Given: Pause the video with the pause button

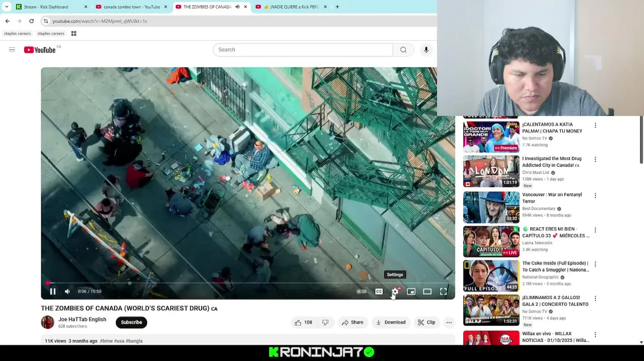Looking at the screenshot, I should (53, 291).
